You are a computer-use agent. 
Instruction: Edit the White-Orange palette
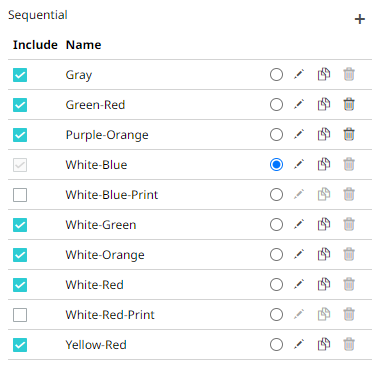[x=299, y=254]
